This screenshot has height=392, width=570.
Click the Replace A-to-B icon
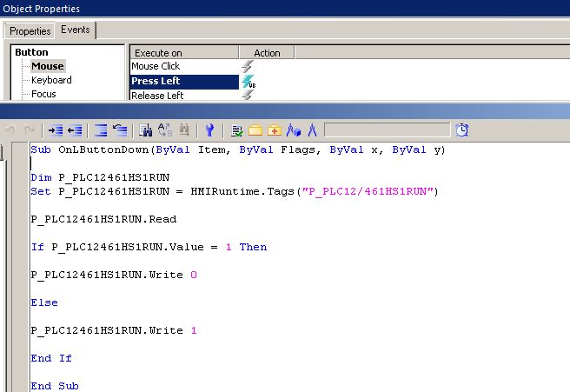pos(165,130)
